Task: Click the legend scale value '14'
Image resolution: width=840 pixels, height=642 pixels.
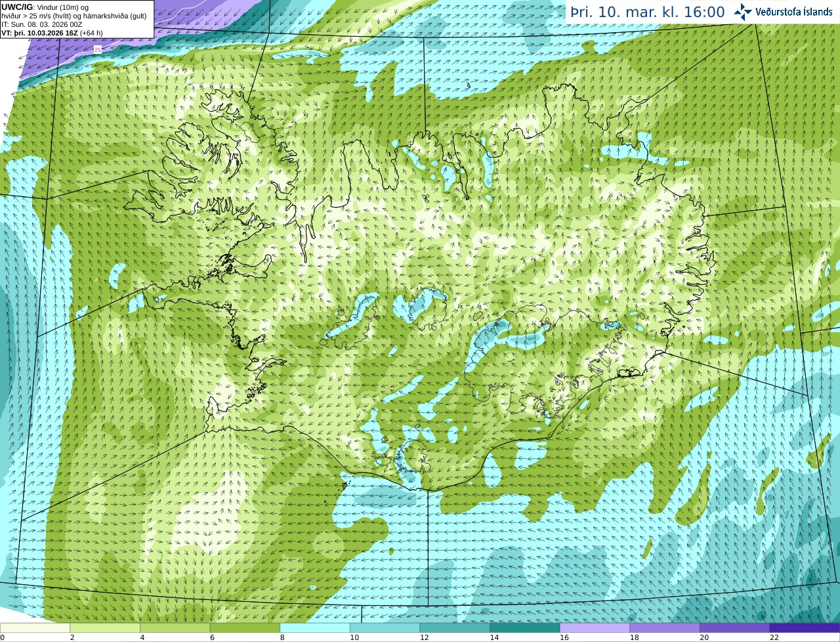Action: (494, 637)
